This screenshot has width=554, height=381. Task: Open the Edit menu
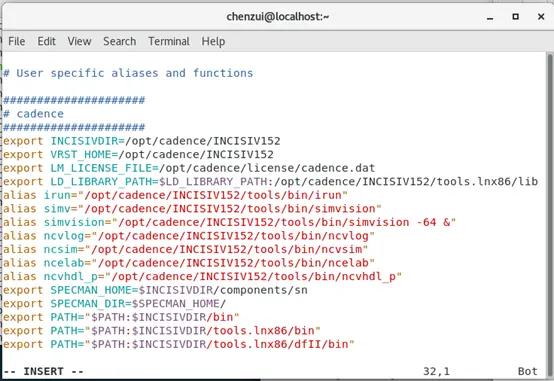tap(47, 41)
